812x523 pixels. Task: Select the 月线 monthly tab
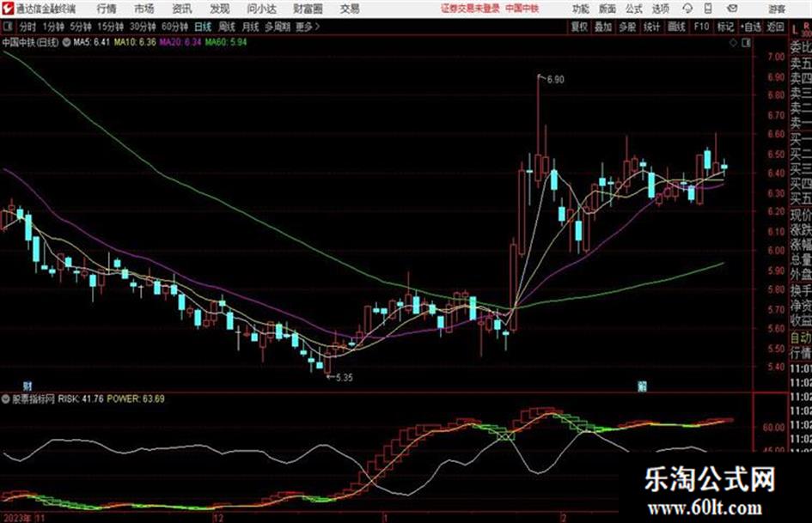(251, 27)
